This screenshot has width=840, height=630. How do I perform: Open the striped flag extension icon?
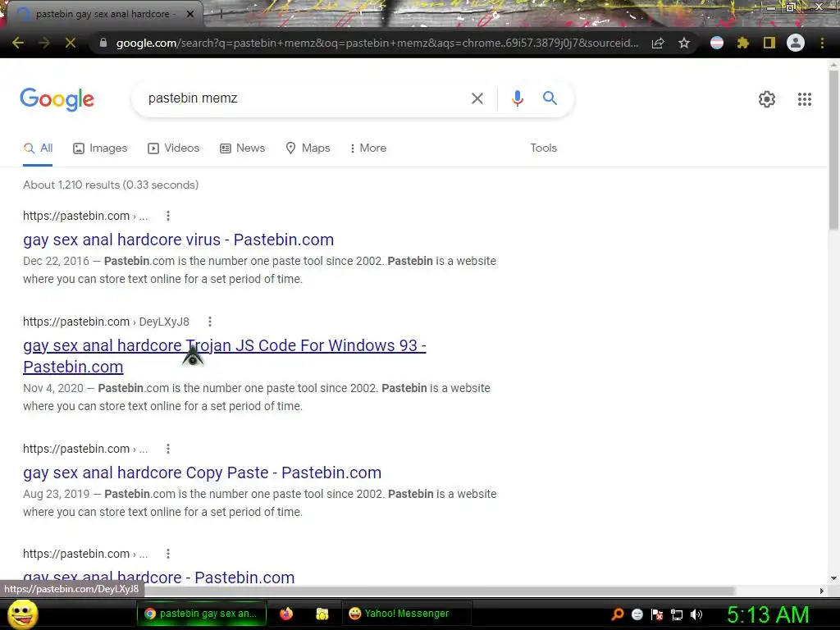point(717,43)
